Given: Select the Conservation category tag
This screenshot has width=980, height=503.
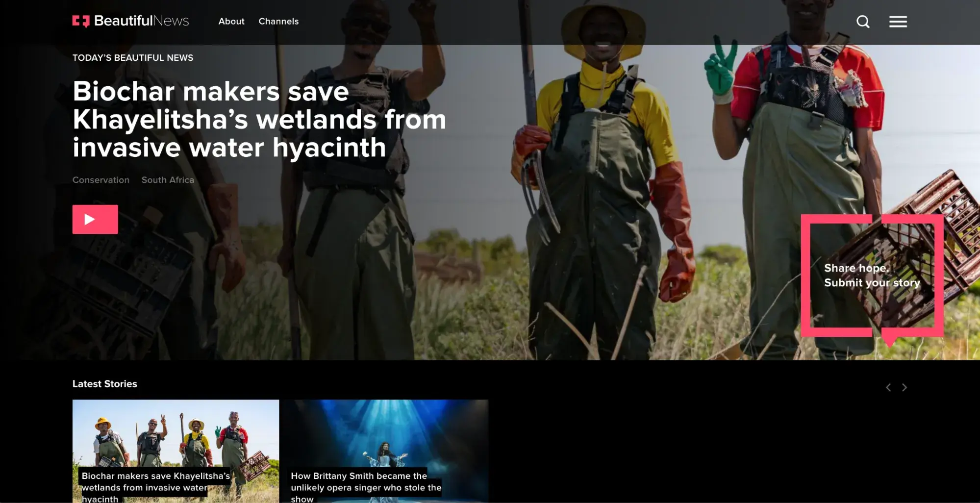Looking at the screenshot, I should (x=101, y=180).
